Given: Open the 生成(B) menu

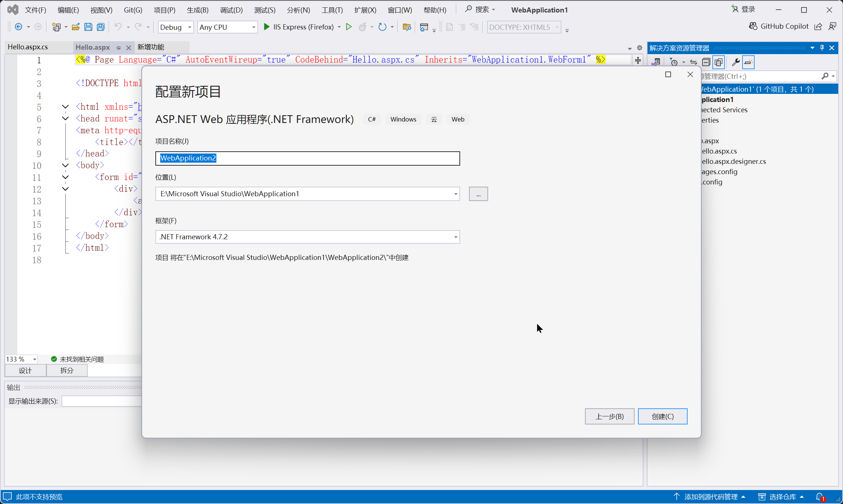Looking at the screenshot, I should tap(197, 10).
